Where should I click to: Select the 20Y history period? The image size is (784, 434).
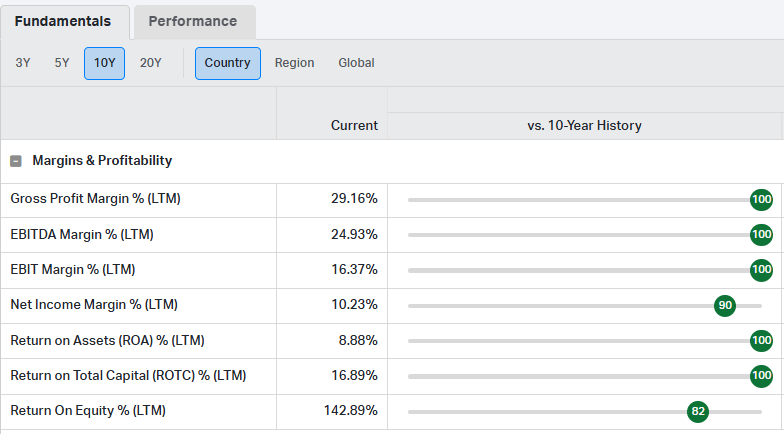pyautogui.click(x=151, y=63)
